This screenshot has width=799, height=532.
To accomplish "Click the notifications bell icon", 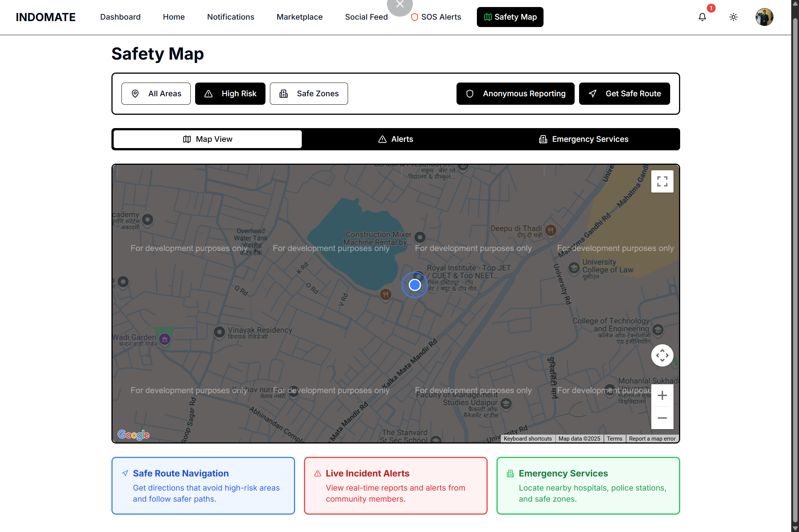I will [x=702, y=17].
